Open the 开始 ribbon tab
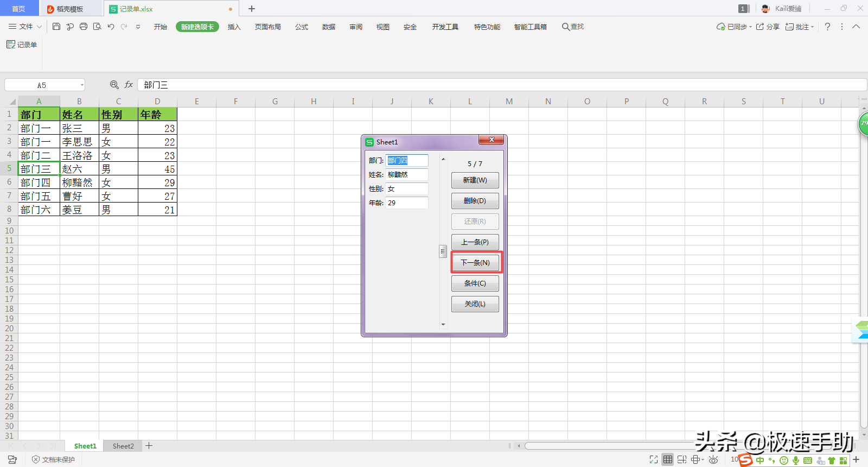 (x=161, y=27)
